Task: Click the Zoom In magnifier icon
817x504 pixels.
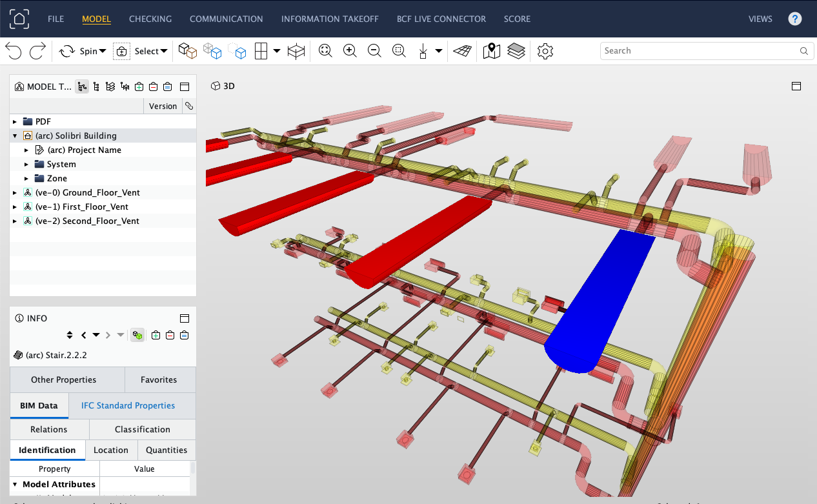Action: point(350,51)
